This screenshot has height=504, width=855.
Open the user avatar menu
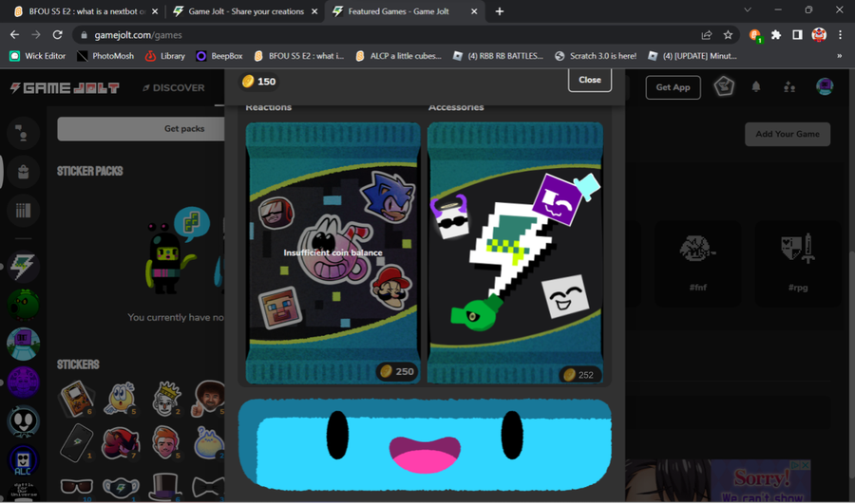[825, 86]
